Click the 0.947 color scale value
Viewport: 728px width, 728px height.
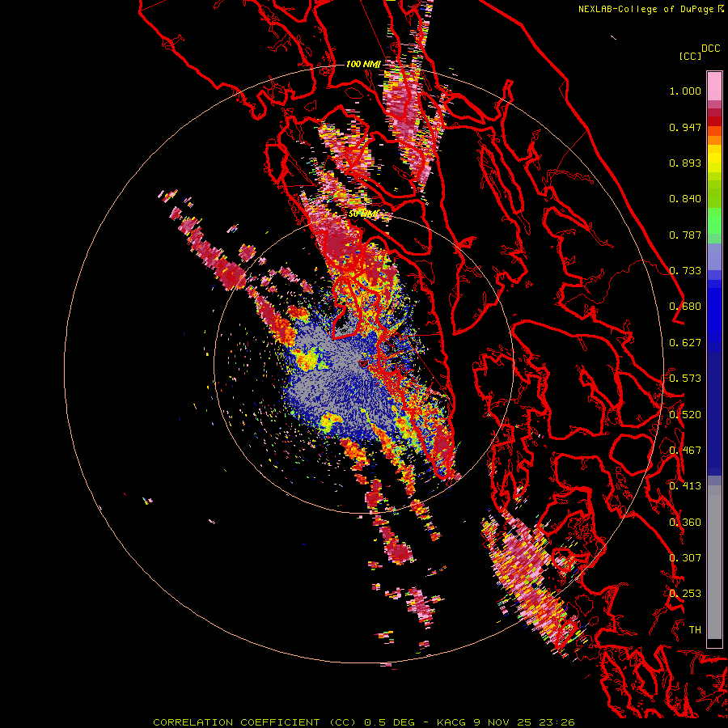[685, 127]
